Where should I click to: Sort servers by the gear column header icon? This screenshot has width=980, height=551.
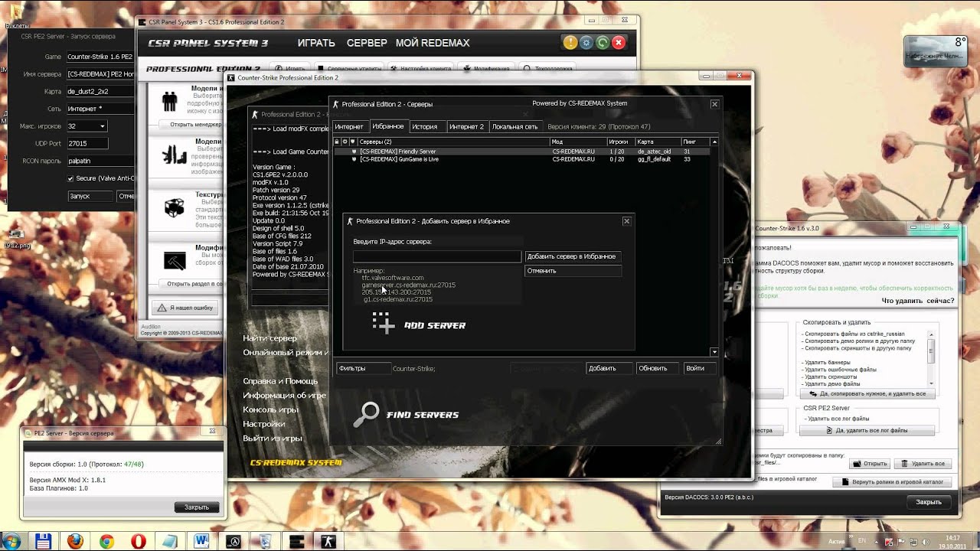(x=345, y=142)
